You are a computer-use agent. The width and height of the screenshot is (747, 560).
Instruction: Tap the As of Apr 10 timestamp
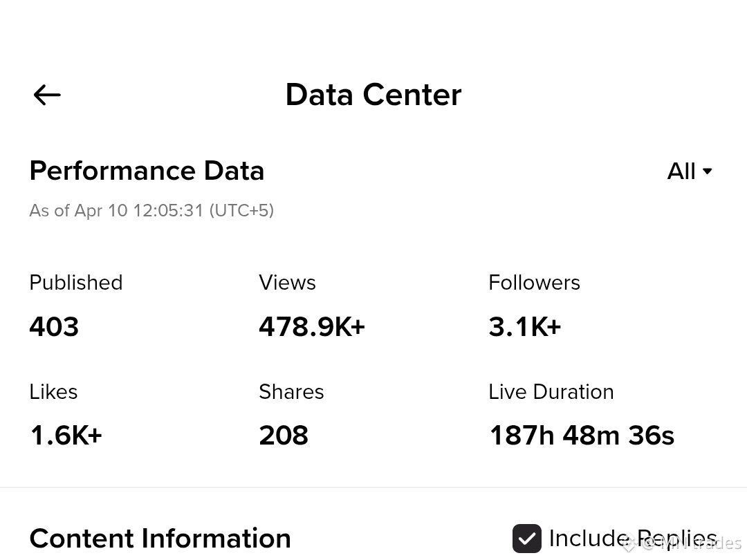pos(151,210)
